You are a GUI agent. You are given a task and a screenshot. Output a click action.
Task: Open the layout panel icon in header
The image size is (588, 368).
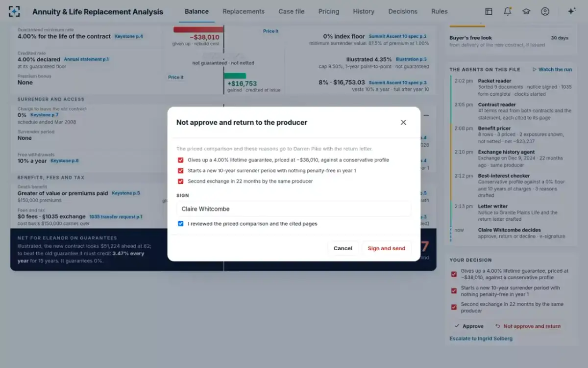tap(489, 11)
